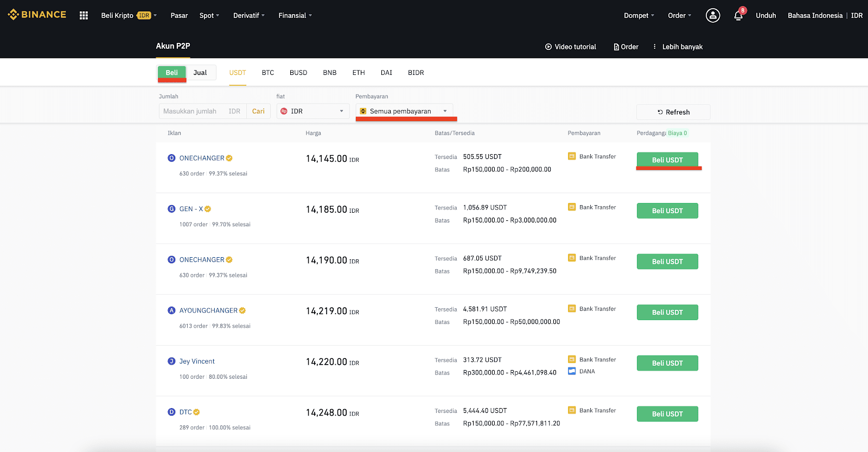Click Beli USDT for the 14,190.00 ad

click(667, 262)
